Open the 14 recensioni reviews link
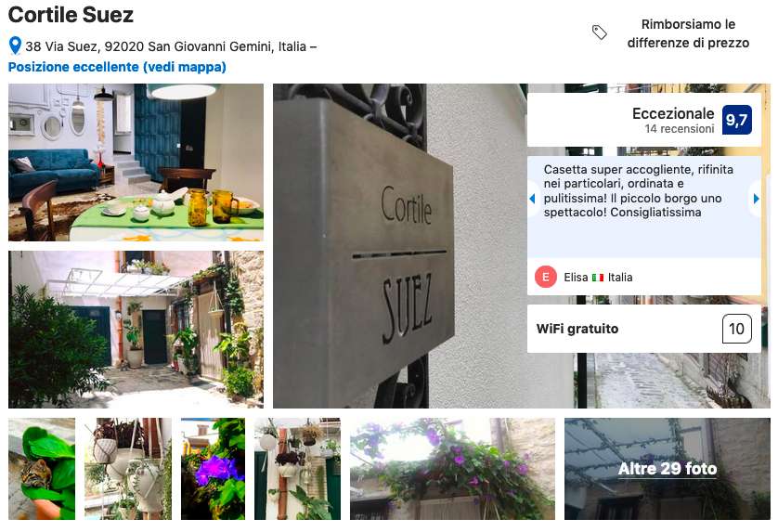Viewport: 778px width, 532px height. [x=680, y=129]
